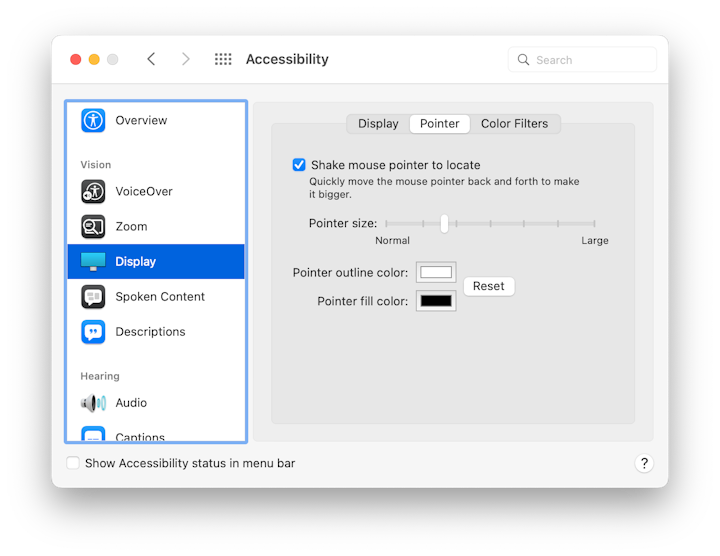Click the Pointer size slider knob
Screen dimensions: 720x556
click(x=444, y=224)
